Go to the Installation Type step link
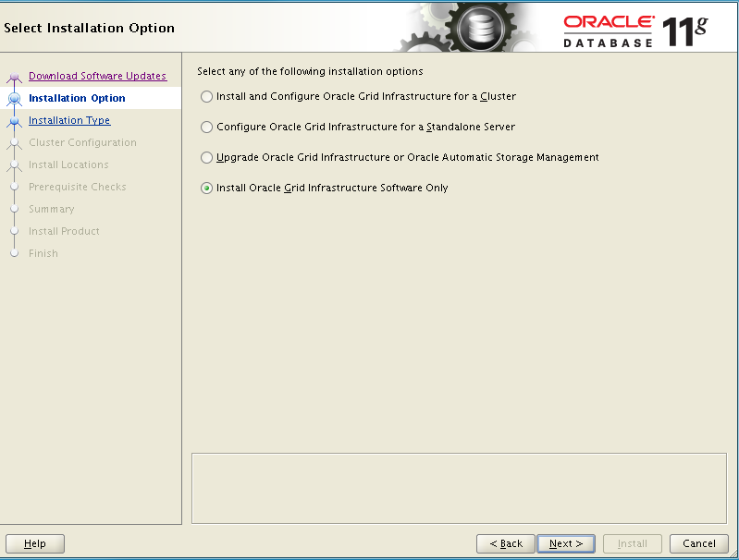This screenshot has height=560, width=739. pyautogui.click(x=69, y=120)
